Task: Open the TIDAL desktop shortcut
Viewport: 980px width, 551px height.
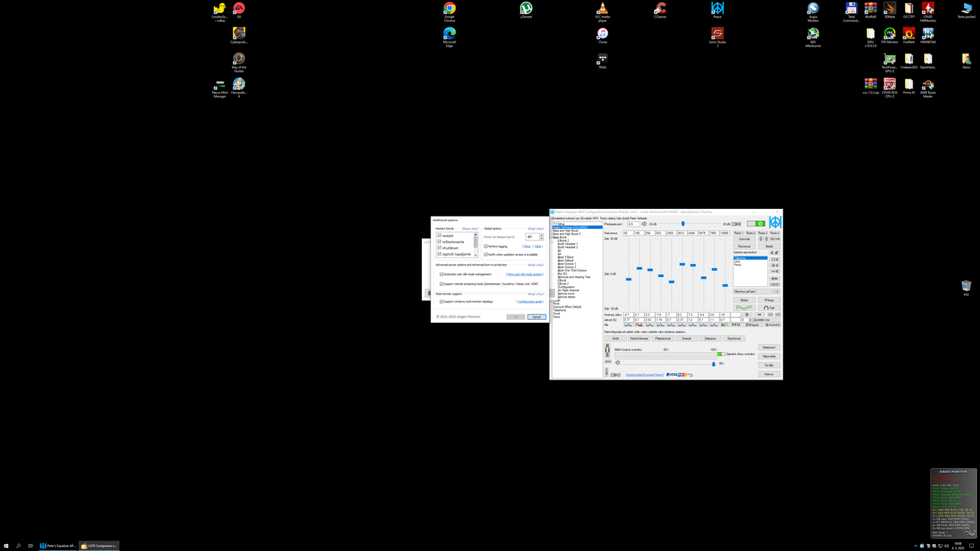Action: 603,60
